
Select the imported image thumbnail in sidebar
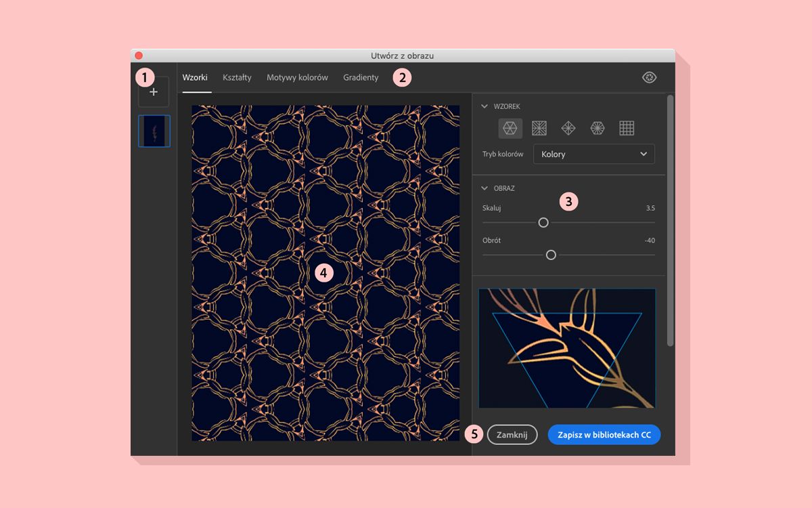(154, 131)
